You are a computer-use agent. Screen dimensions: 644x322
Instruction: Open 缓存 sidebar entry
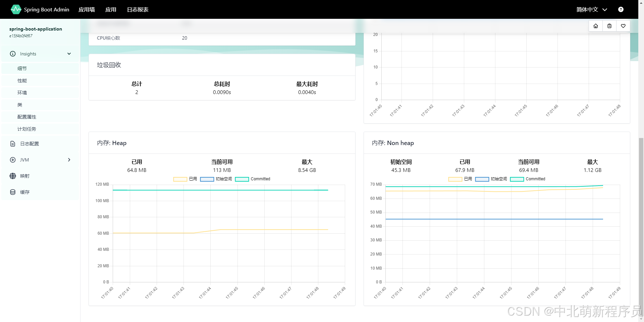coord(40,192)
